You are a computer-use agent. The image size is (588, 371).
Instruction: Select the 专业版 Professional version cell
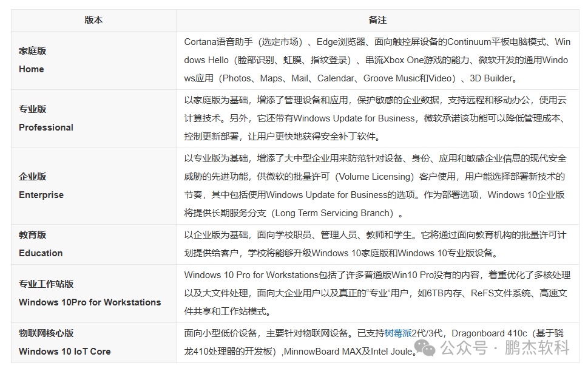coord(93,118)
